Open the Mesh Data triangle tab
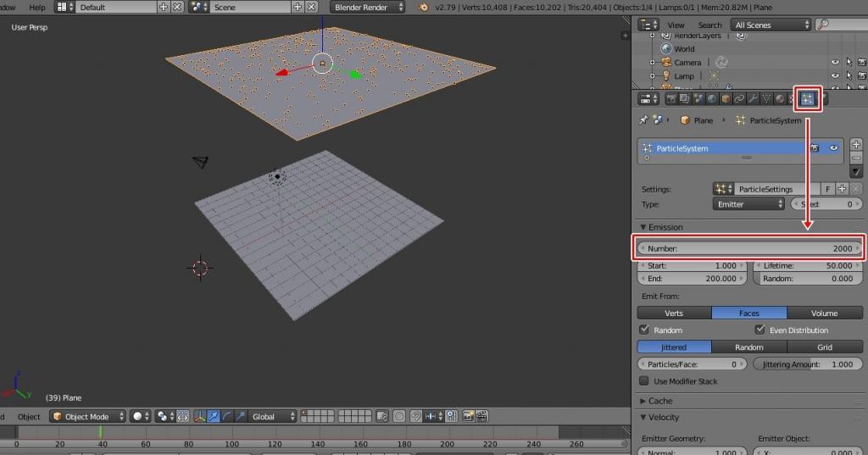868x455 pixels. click(x=766, y=99)
